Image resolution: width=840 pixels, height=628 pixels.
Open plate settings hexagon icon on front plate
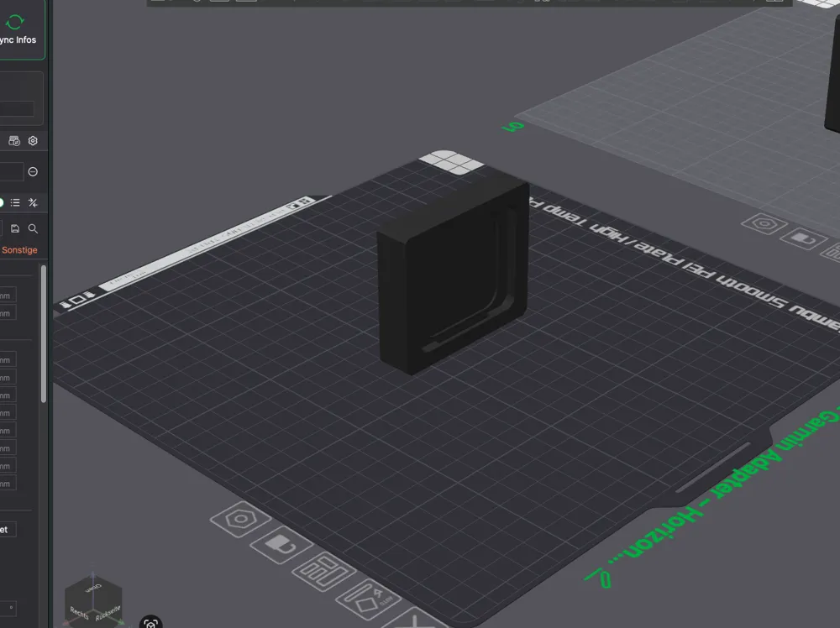point(240,519)
